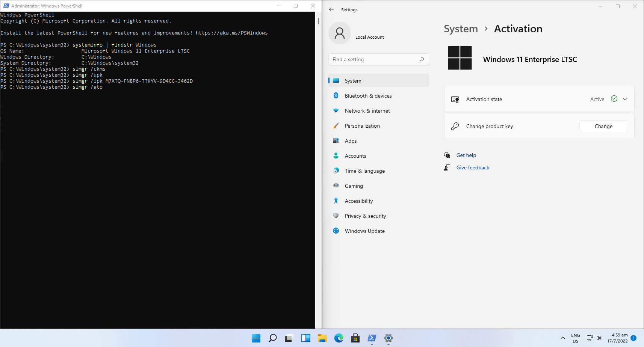Click the slmgr /ipk product key line
This screenshot has width=644, height=347.
point(97,81)
